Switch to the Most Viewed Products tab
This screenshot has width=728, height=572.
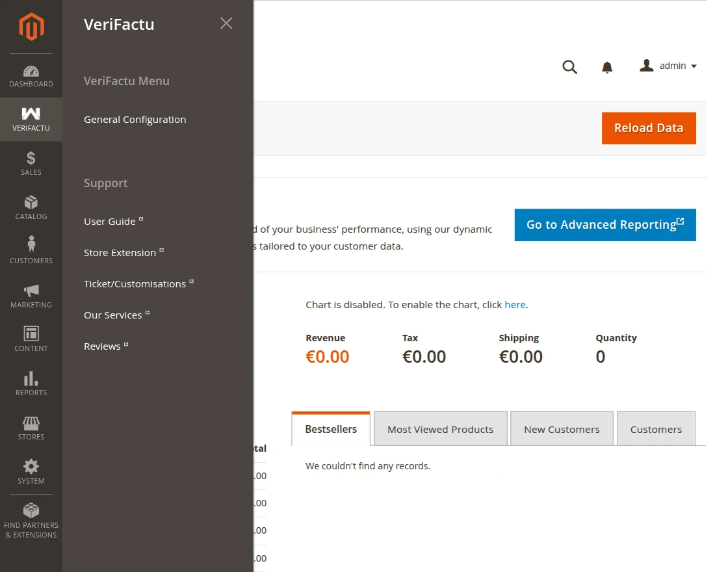(440, 428)
